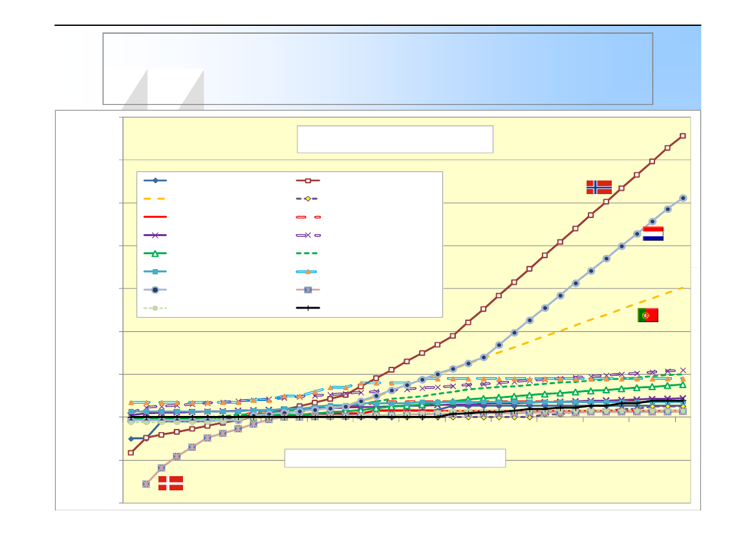This screenshot has width=756, height=535.
Task: Select the pale green dashed circle legend entry
Action: pyautogui.click(x=155, y=308)
